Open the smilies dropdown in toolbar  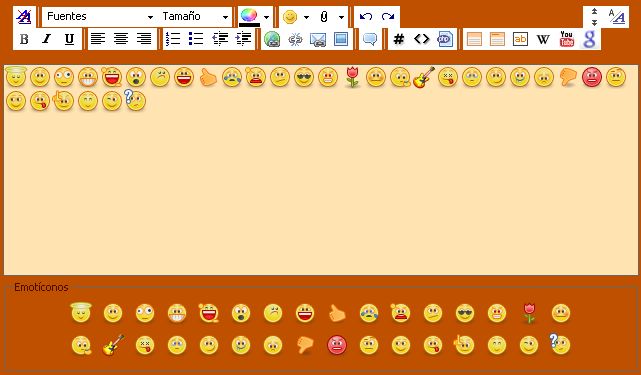coord(306,17)
